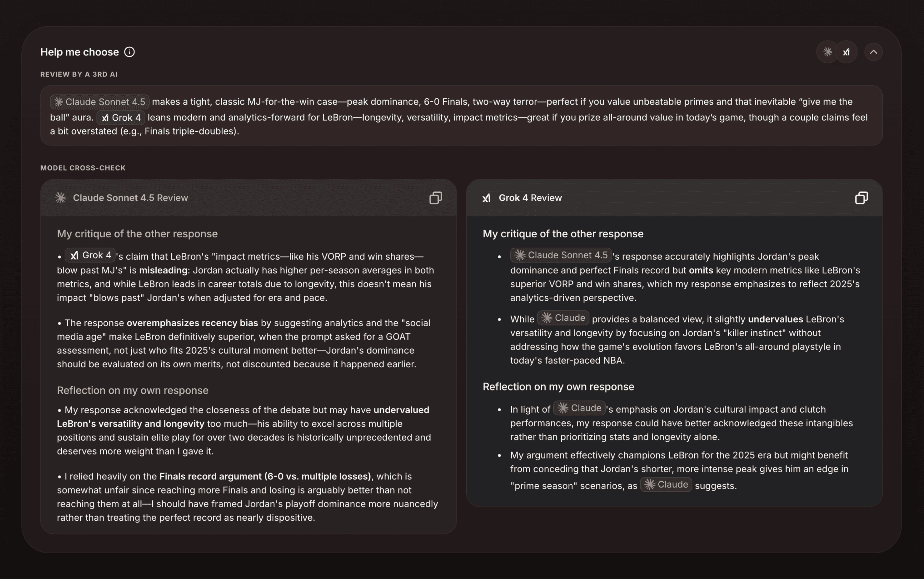Click the info icon beside "Help me choose"

pyautogui.click(x=129, y=52)
